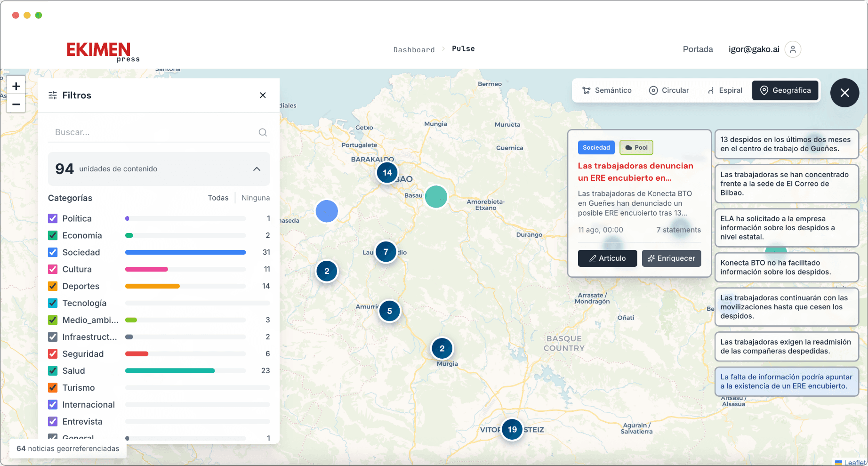868x466 pixels.
Task: Select statement about continuar con las movilizaciones
Action: pos(787,307)
